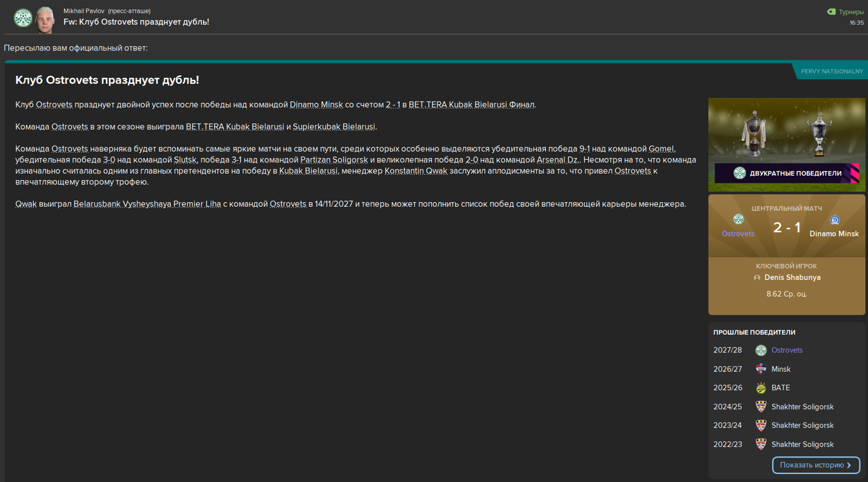Click the headline Клуб Ostrovets празднует дубль!
Image resolution: width=868 pixels, height=482 pixels.
pyautogui.click(x=107, y=80)
